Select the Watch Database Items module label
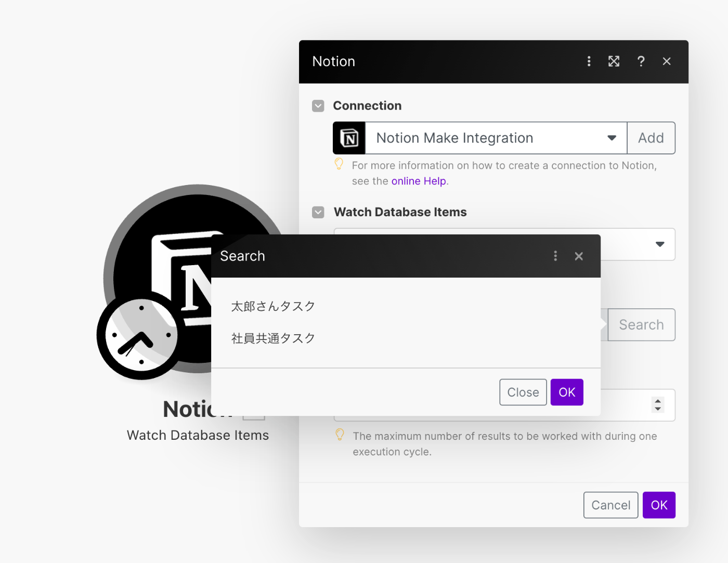The height and width of the screenshot is (563, 728). (x=198, y=435)
